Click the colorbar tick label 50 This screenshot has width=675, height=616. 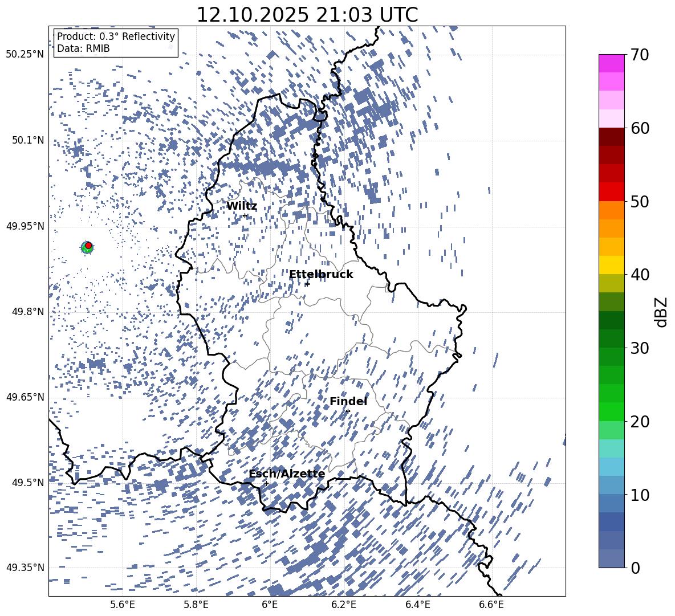click(640, 202)
